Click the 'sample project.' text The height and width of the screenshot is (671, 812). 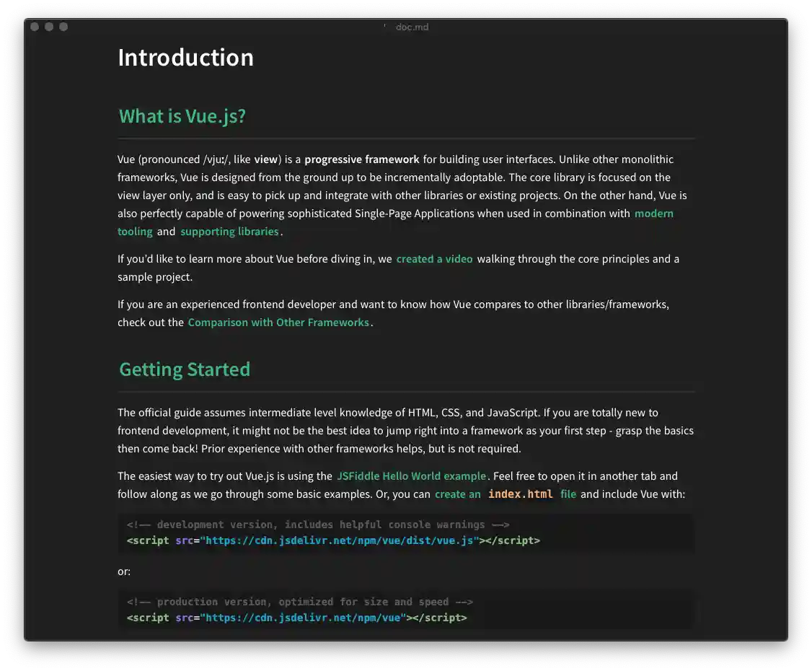pos(155,277)
